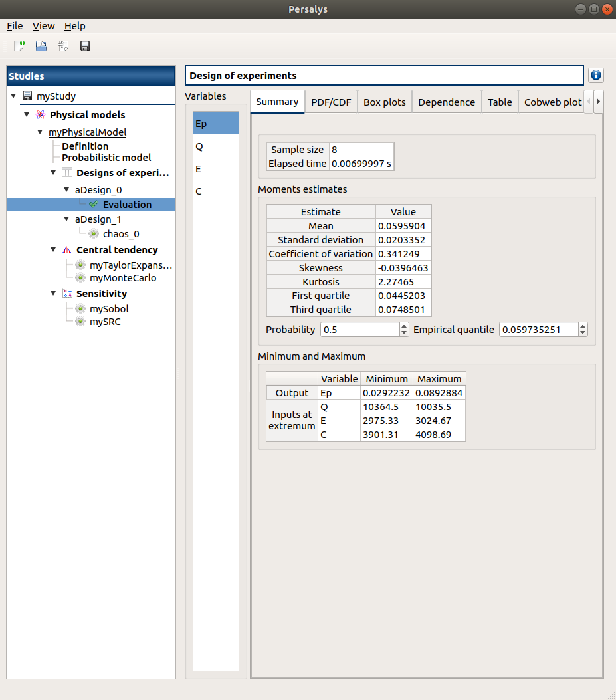This screenshot has height=700, width=616.
Task: Open the File menu
Action: (x=15, y=26)
